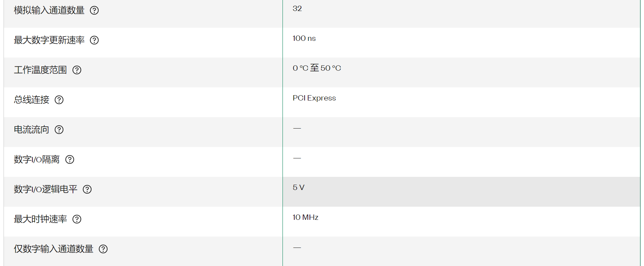
Task: Click help icon beside 电流流向
Action: point(59,130)
